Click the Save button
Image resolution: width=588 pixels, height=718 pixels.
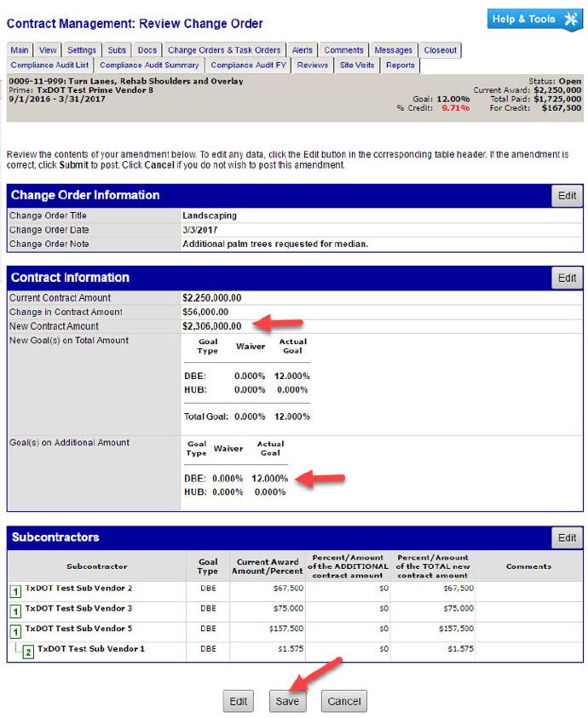[x=286, y=701]
